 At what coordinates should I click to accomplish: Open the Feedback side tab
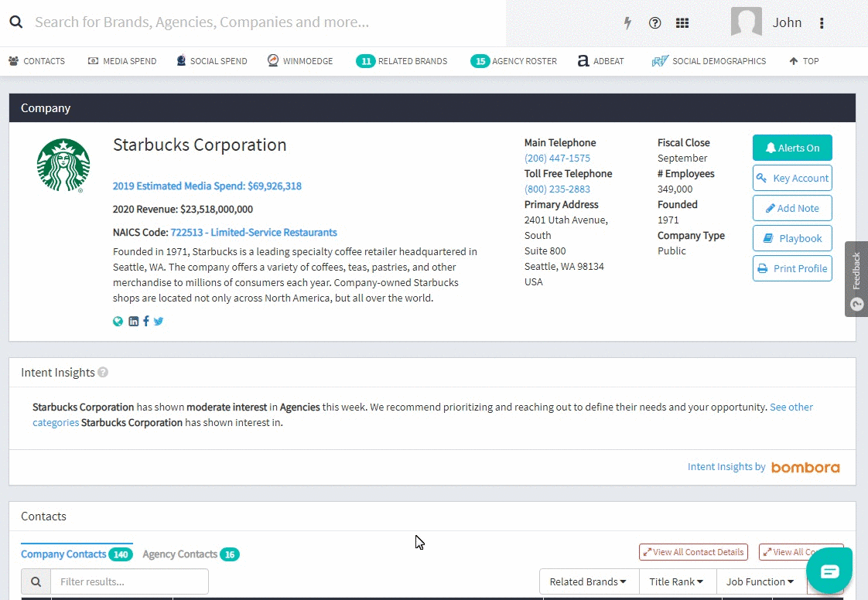pos(856,279)
